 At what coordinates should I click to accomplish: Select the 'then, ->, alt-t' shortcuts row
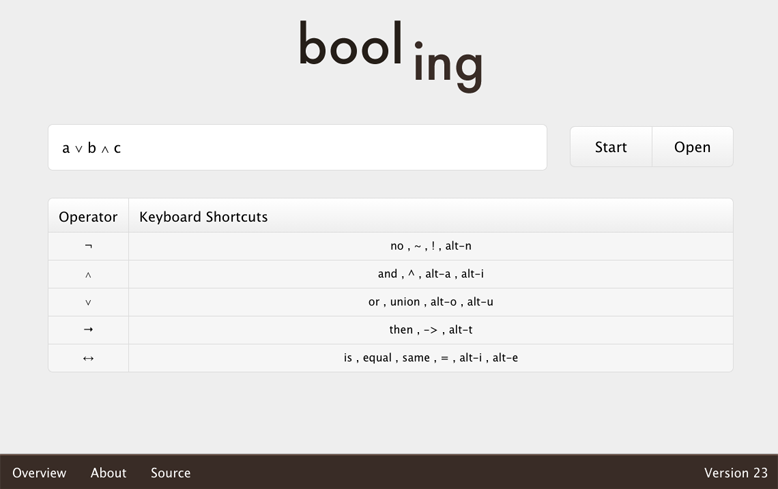430,330
